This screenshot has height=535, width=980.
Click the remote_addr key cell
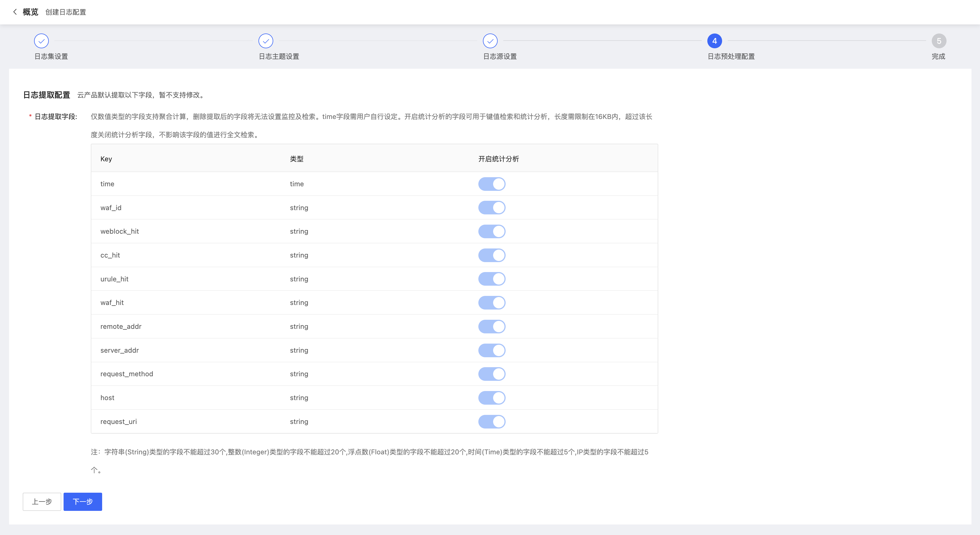[121, 326]
